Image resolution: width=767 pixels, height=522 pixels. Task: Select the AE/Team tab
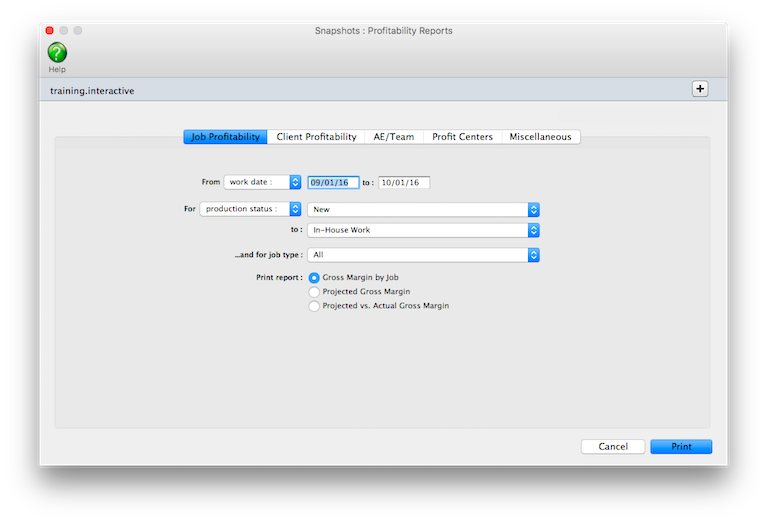394,137
